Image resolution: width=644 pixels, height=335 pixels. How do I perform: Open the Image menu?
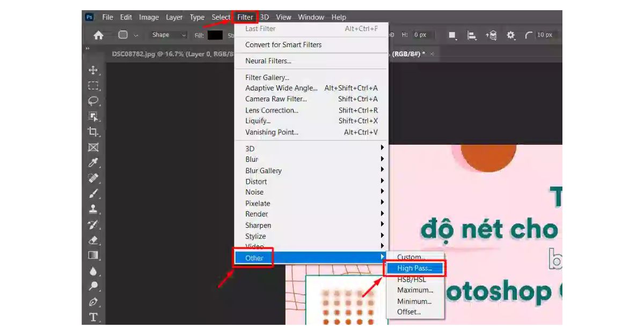(149, 17)
